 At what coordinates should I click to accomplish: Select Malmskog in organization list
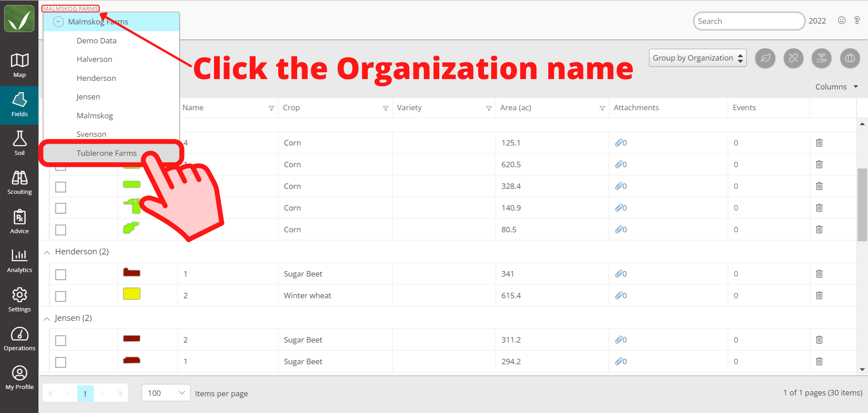click(x=95, y=116)
